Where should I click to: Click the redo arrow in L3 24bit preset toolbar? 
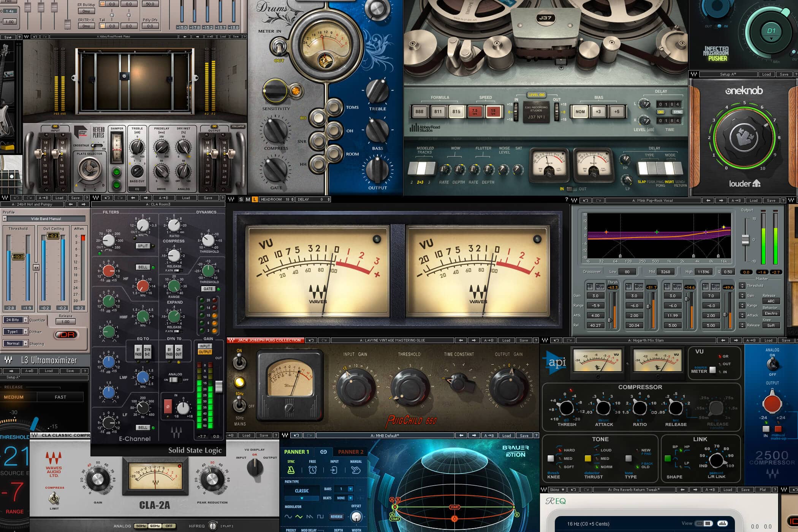[29, 198]
